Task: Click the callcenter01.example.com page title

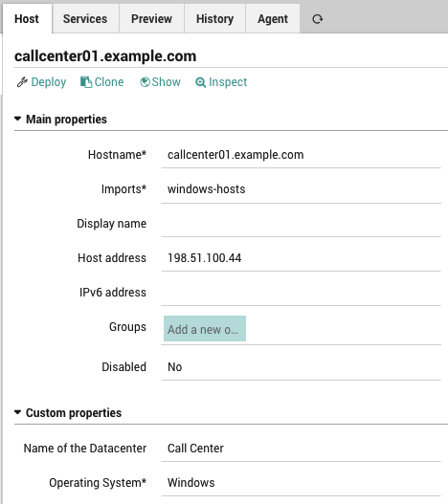Action: [x=105, y=56]
